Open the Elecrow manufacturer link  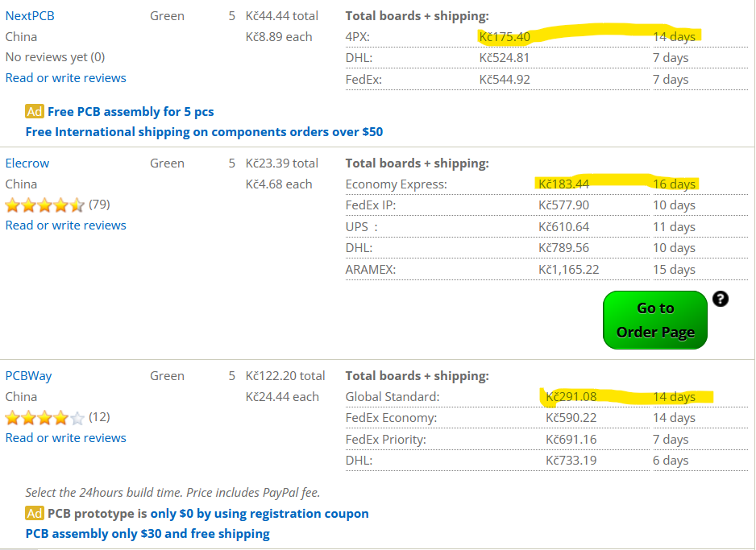coord(27,163)
